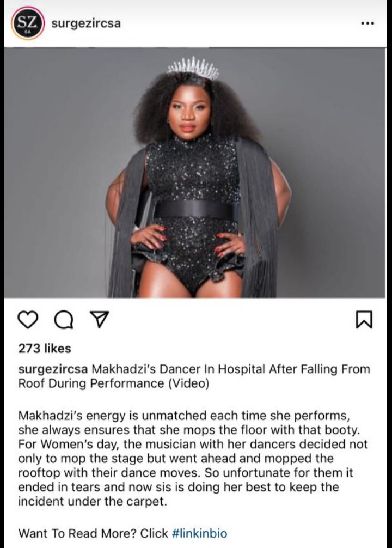This screenshot has width=392, height=548.
Task: Click the silver tiara in the photo
Action: [193, 67]
